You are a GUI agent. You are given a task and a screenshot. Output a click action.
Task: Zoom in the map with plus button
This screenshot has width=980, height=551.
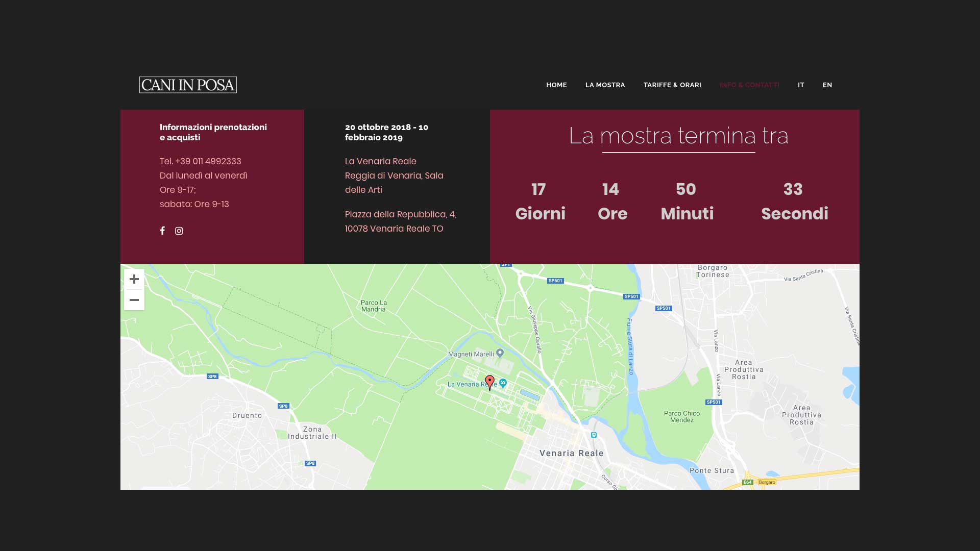[134, 279]
